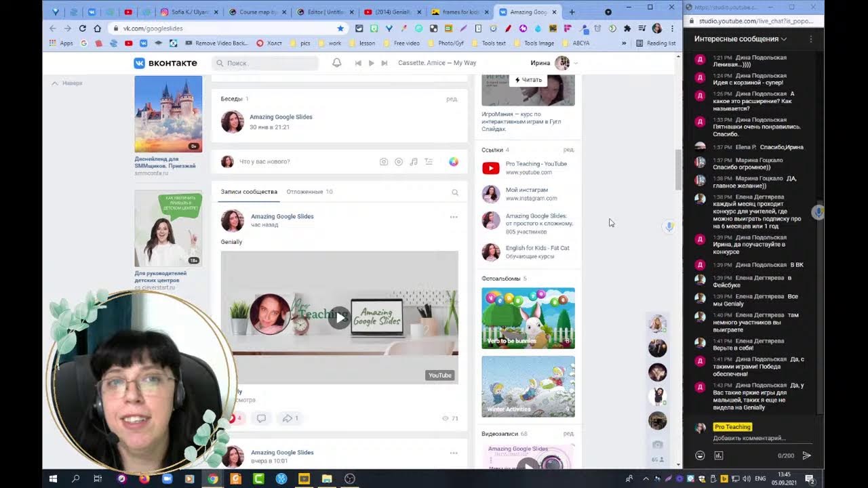
Task: Open a new Chrome tab
Action: 572,12
